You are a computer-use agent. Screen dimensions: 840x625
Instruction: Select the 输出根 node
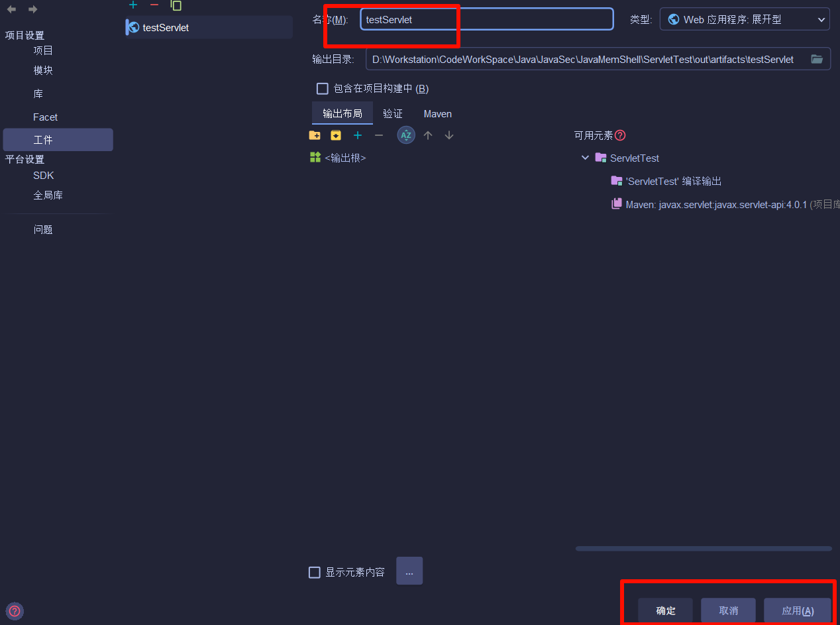pos(338,158)
